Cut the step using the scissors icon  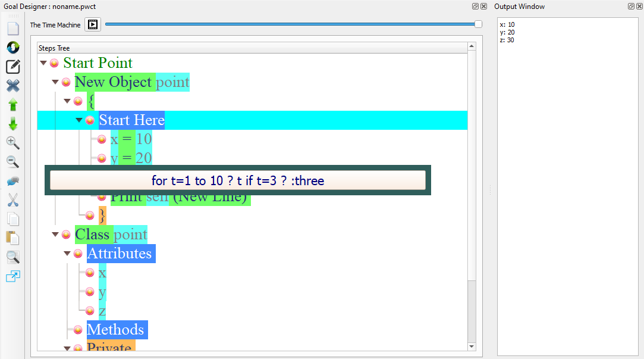click(12, 200)
